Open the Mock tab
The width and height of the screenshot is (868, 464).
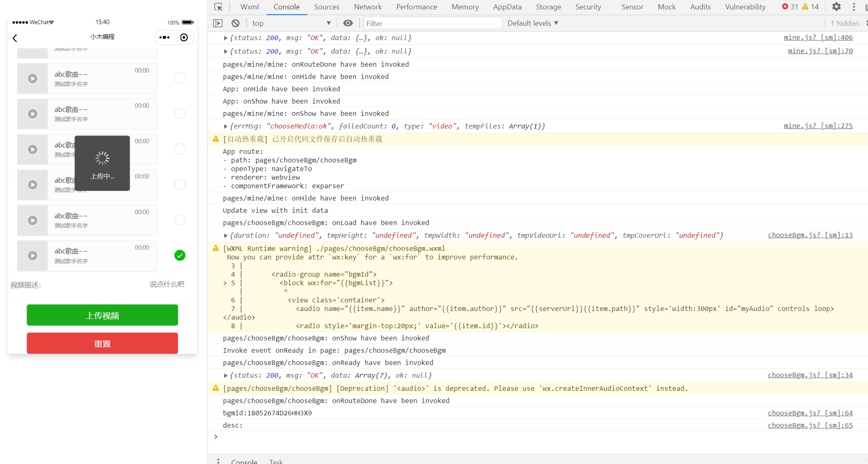tap(667, 7)
